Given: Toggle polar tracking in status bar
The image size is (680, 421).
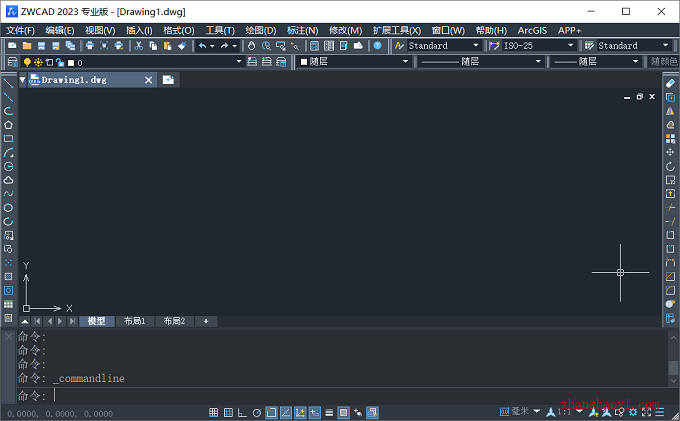Looking at the screenshot, I should point(257,413).
